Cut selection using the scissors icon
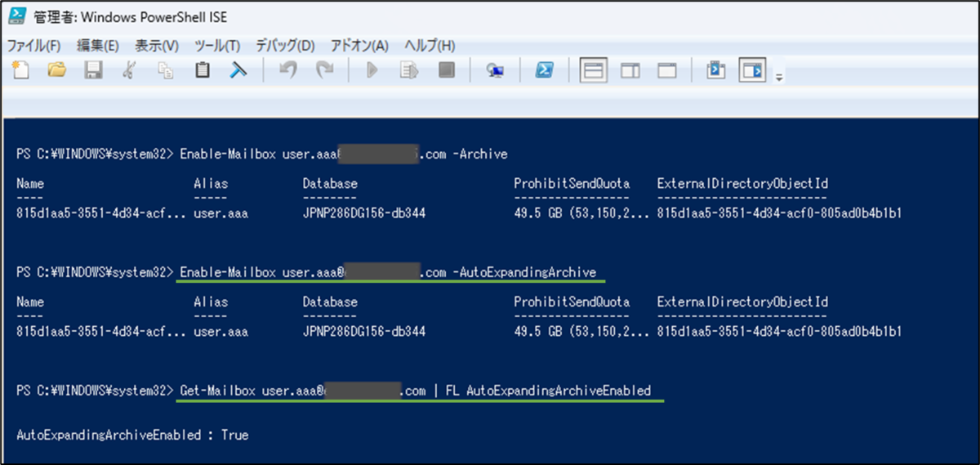Viewport: 980px width, 465px height. [x=129, y=70]
